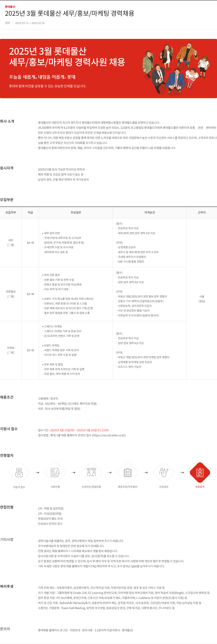217x644 pixels.
Task: Click the 직급 table header
Action: click(x=30, y=212)
